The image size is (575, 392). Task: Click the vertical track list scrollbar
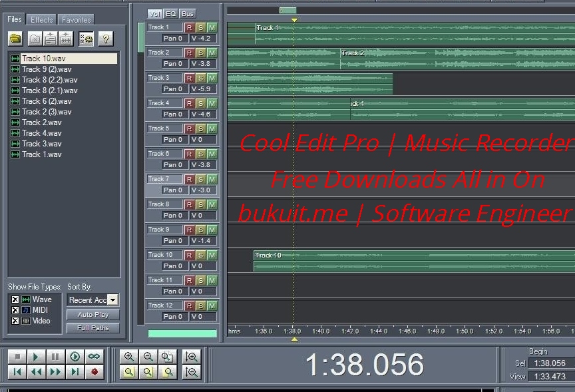[141, 37]
